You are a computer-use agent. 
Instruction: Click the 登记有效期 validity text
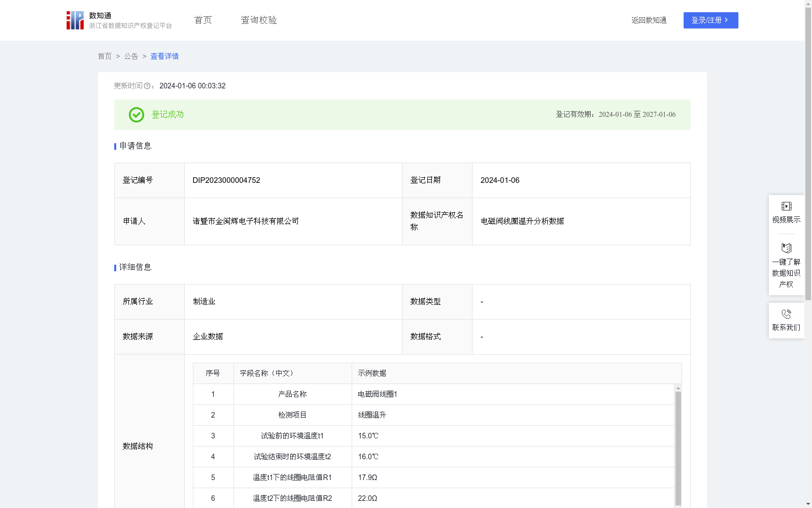[x=616, y=115]
